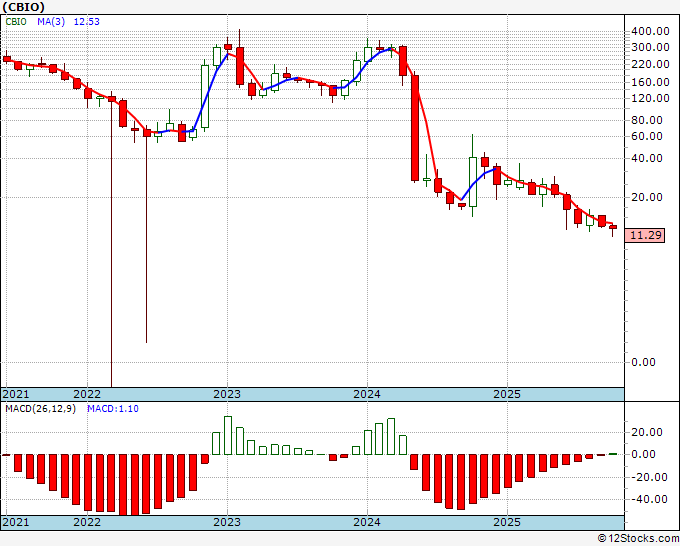Click the (CBIO) chart title
The image size is (680, 546).
(x=23, y=7)
